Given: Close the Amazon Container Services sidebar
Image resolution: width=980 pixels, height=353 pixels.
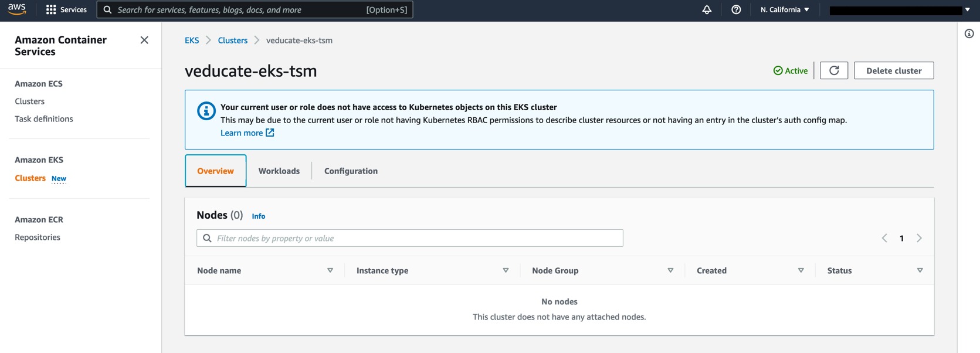Looking at the screenshot, I should coord(144,40).
